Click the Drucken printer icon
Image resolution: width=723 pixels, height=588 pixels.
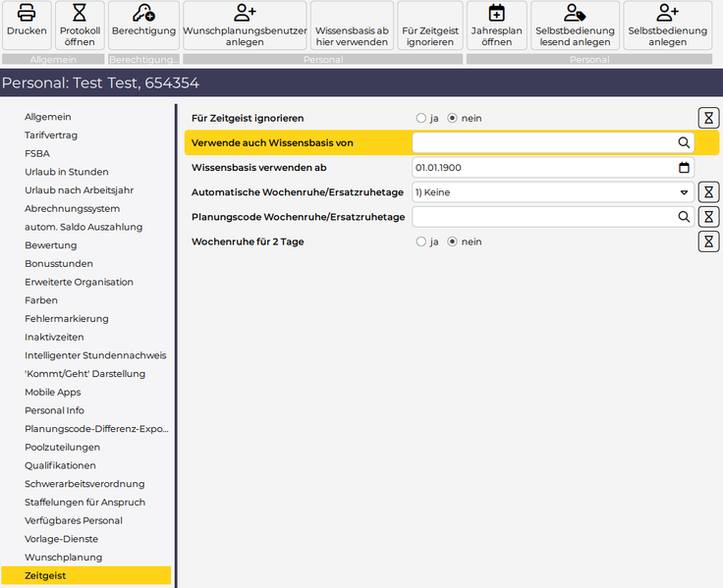point(27,14)
